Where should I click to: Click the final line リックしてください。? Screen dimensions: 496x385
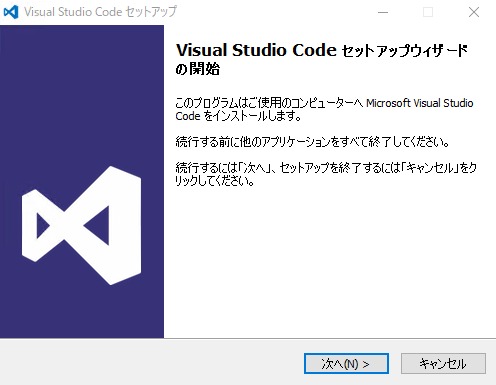coord(215,181)
